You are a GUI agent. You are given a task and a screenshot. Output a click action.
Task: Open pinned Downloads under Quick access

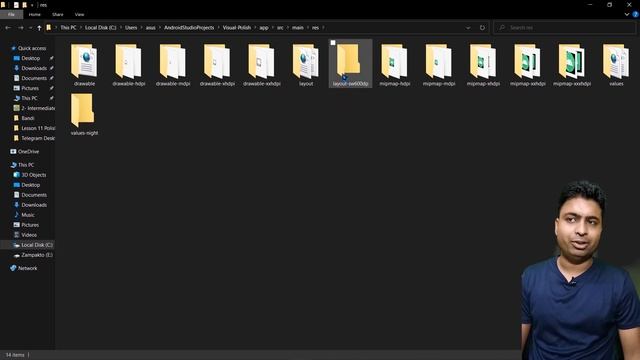[34, 68]
